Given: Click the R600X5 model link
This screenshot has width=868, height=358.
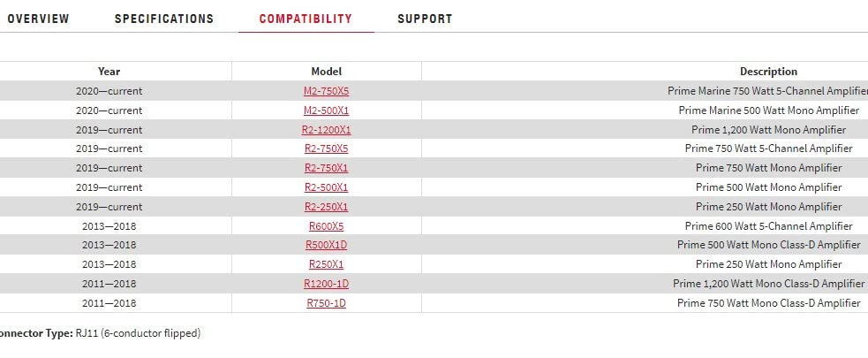Looking at the screenshot, I should (326, 226).
